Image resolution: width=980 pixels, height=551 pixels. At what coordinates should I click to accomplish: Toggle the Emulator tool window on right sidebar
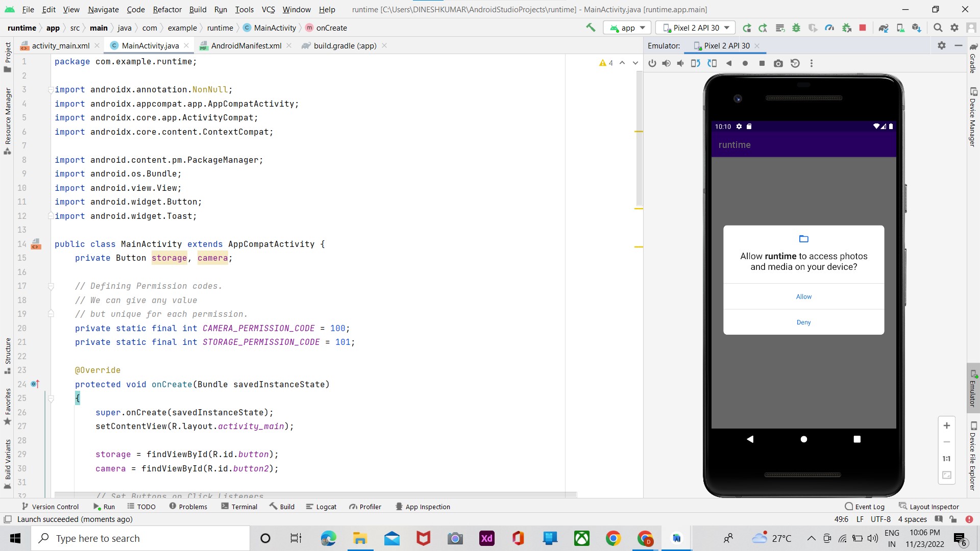coord(973,388)
